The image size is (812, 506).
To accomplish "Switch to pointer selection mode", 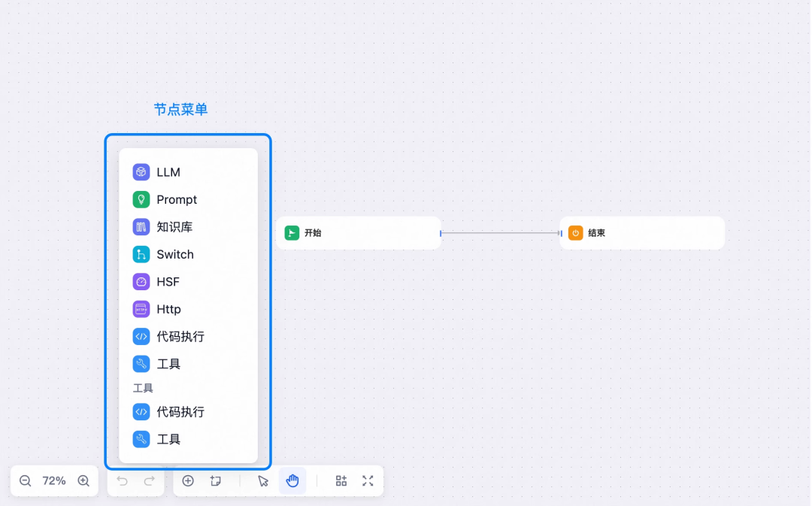I will (x=263, y=481).
